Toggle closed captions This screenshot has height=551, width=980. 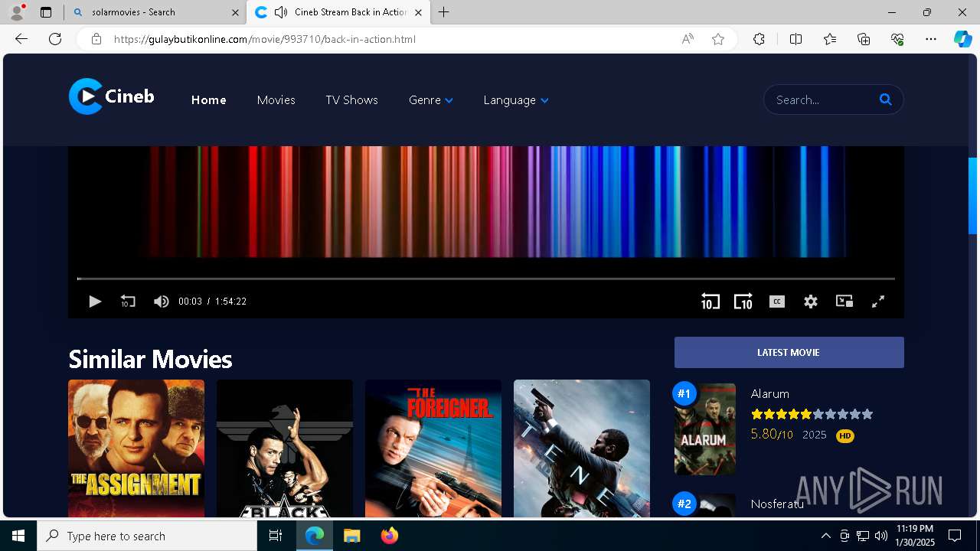click(777, 302)
